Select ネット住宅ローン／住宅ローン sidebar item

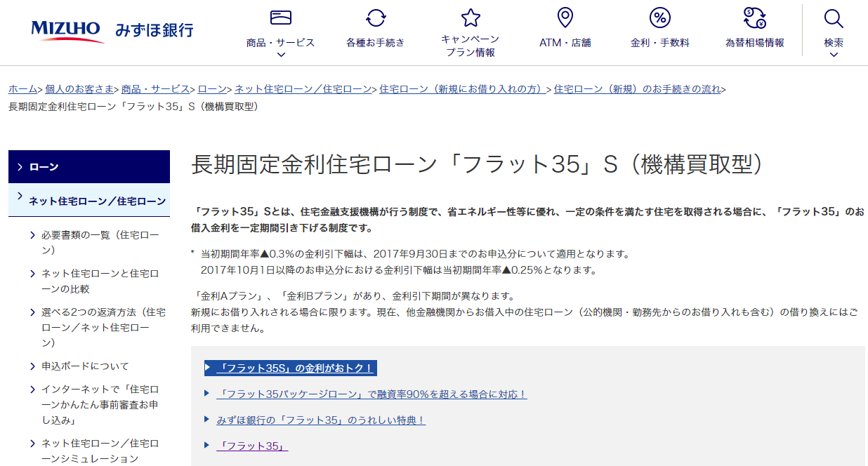88,200
